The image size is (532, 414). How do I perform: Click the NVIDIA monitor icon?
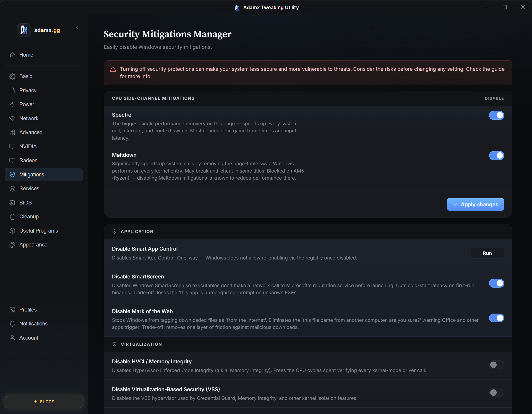point(12,147)
